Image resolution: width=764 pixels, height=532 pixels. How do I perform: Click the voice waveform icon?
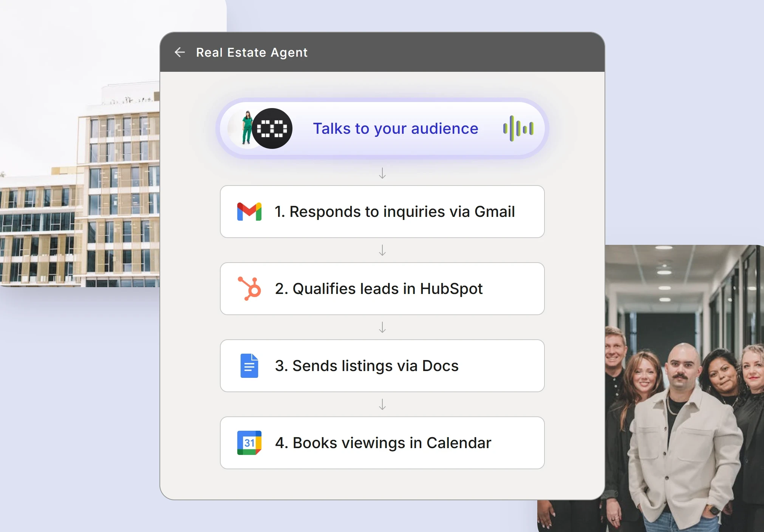pyautogui.click(x=518, y=128)
